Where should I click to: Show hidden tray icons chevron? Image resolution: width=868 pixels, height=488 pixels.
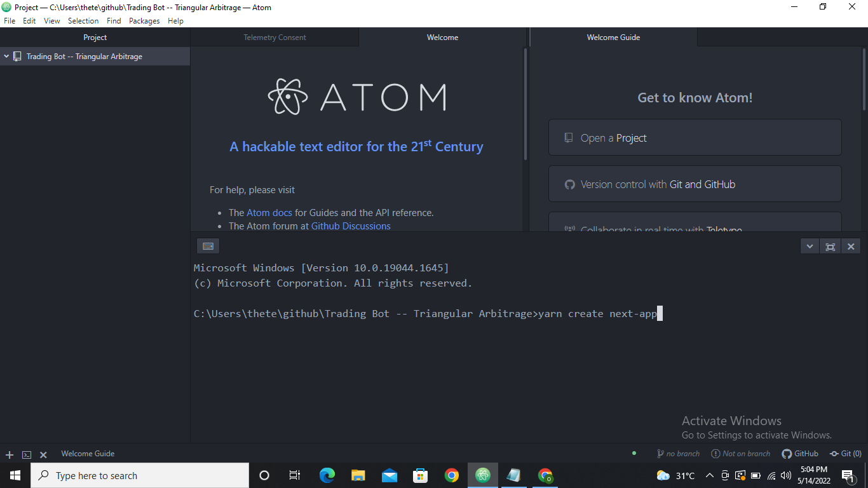point(709,475)
